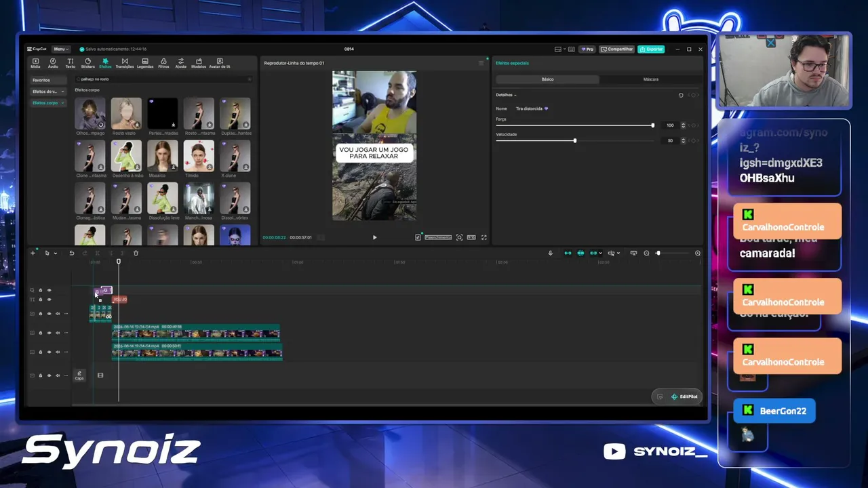Open the Texto panel
The height and width of the screenshot is (488, 868).
click(70, 63)
